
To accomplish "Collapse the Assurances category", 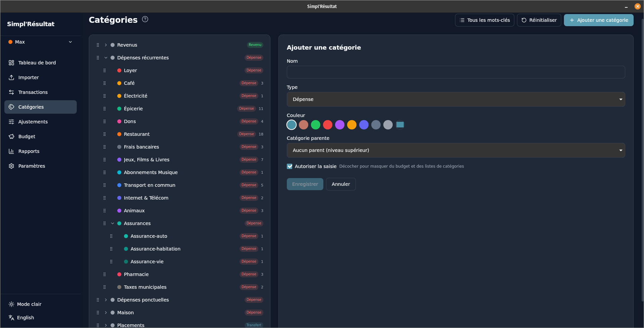I will click(113, 223).
